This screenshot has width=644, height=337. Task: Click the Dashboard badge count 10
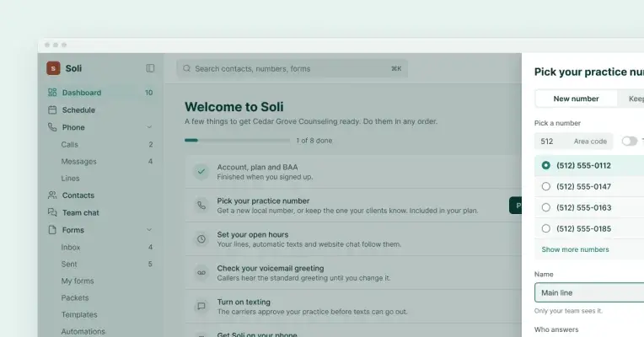coord(148,93)
